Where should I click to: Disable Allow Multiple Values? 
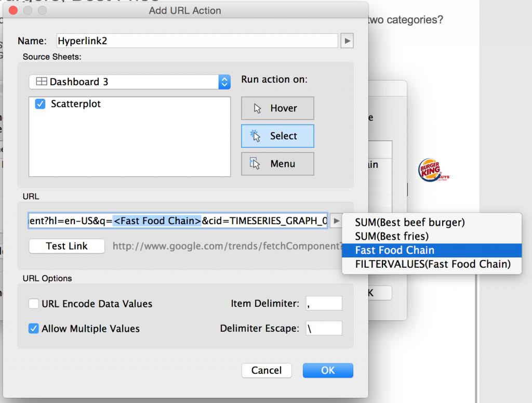click(33, 329)
